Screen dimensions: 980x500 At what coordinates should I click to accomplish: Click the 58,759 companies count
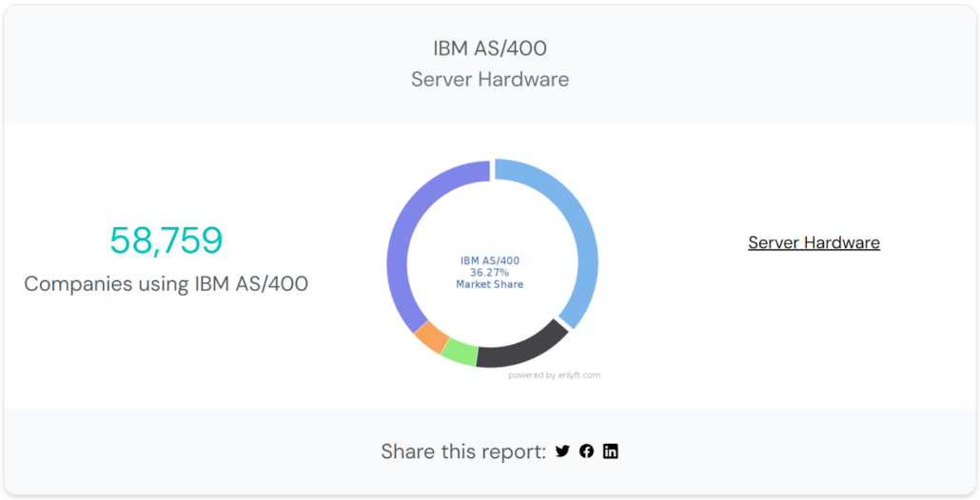[x=167, y=240]
